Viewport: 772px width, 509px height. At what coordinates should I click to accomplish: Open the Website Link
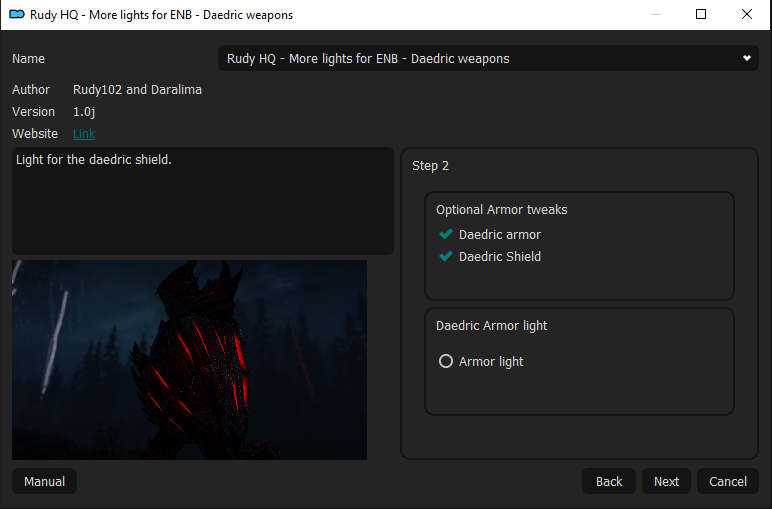coord(84,133)
